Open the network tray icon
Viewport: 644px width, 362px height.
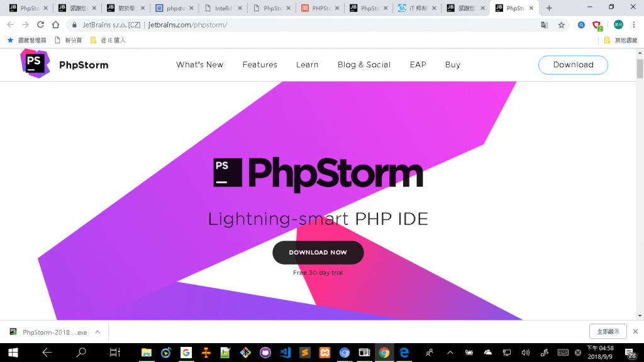pyautogui.click(x=507, y=353)
